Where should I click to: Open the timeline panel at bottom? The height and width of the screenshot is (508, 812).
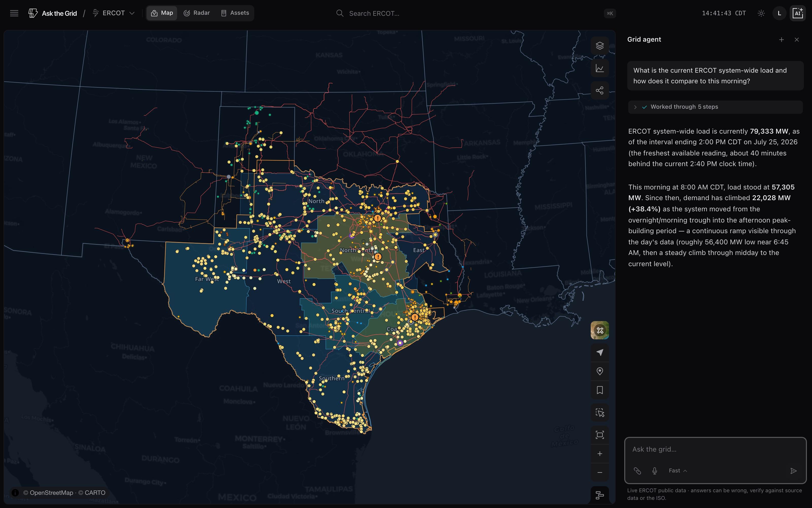tap(600, 495)
